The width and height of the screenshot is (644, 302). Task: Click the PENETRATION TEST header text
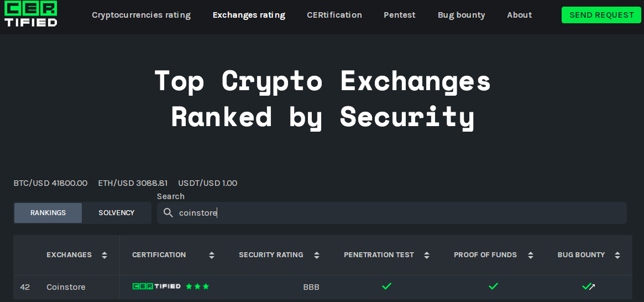click(x=379, y=255)
